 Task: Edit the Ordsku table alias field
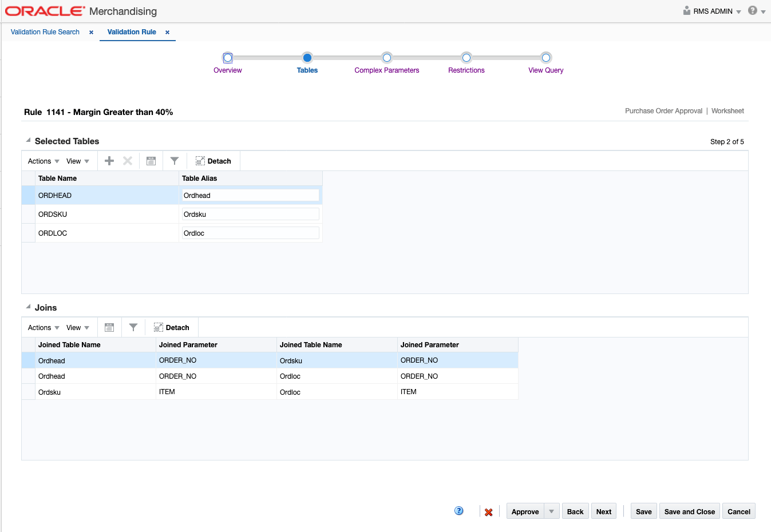pos(250,213)
